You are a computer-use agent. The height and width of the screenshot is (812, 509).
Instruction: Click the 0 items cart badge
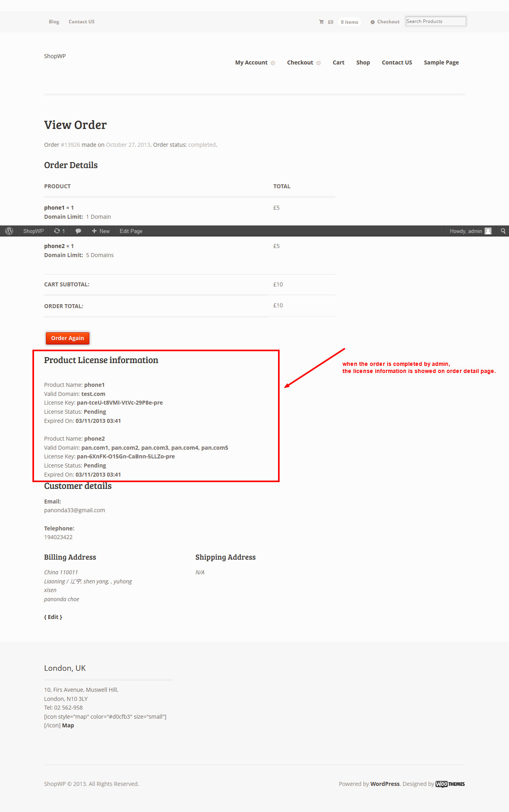coord(350,22)
